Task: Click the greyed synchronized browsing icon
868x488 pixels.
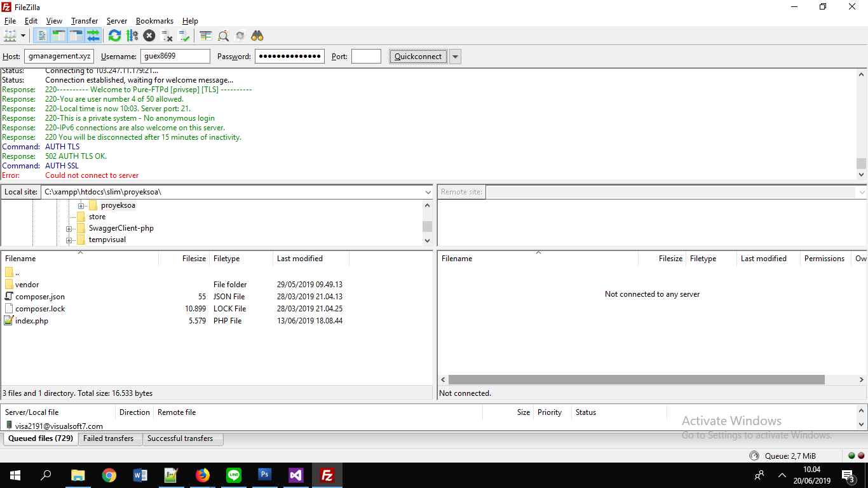Action: [x=240, y=36]
